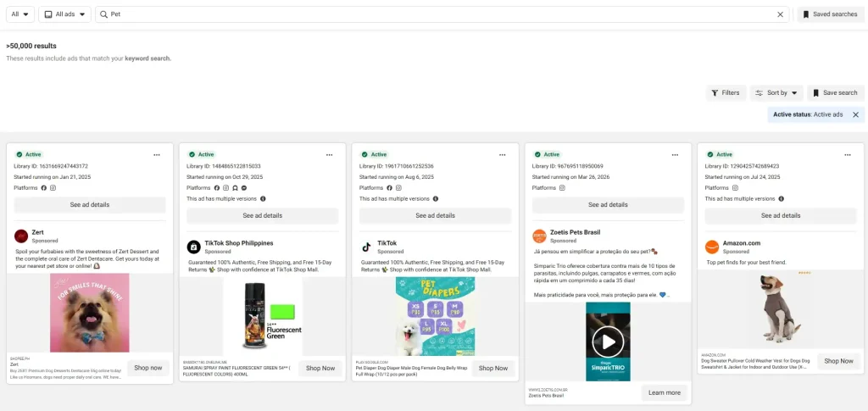Open Zoetis Pets Brasil profile logo
Viewport: 868px width, 411px height.
click(539, 236)
